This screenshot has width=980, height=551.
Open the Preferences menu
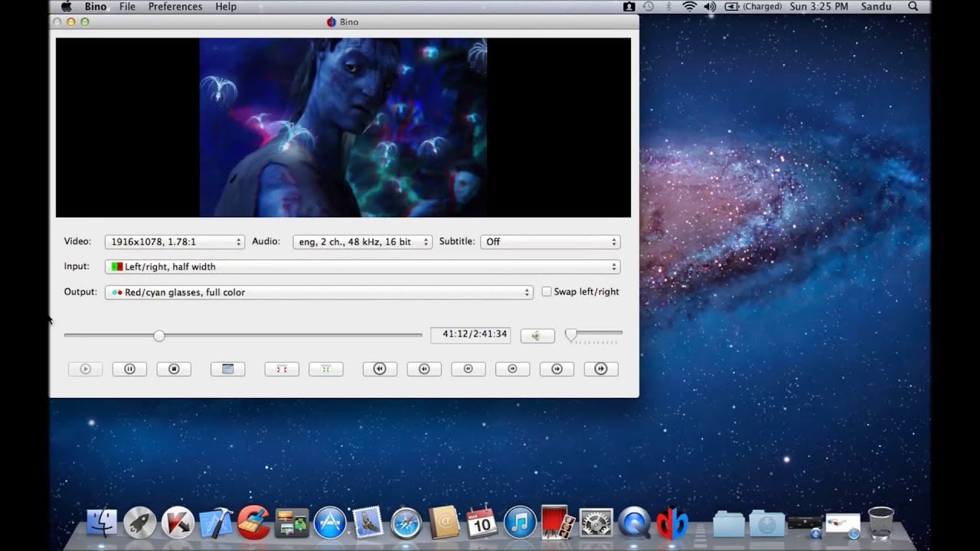[175, 6]
